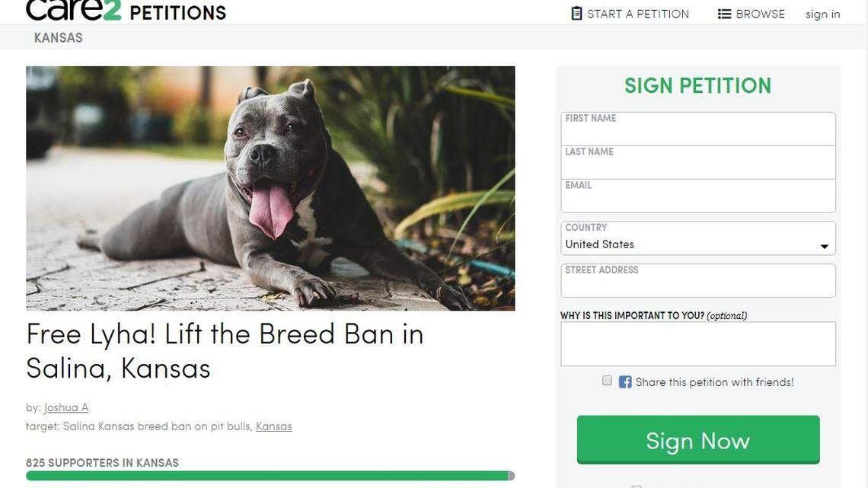Click the pit bull photo
The width and height of the screenshot is (868, 488).
(x=270, y=187)
